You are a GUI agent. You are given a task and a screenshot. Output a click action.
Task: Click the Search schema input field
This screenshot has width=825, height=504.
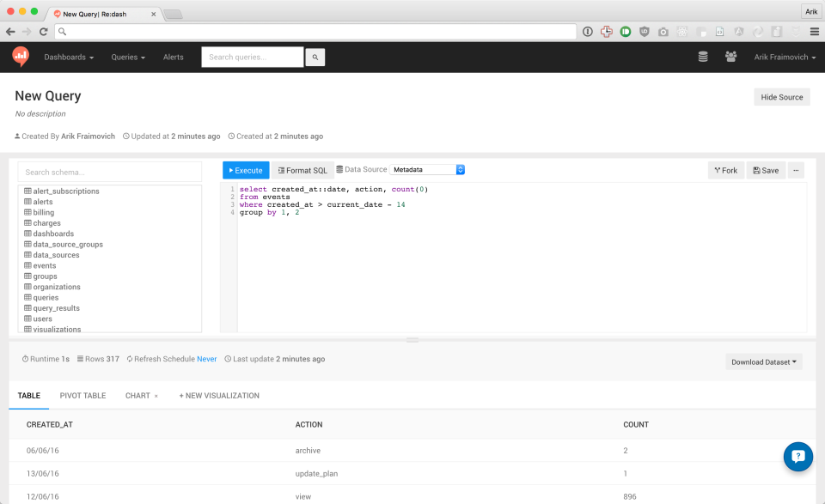coord(109,172)
